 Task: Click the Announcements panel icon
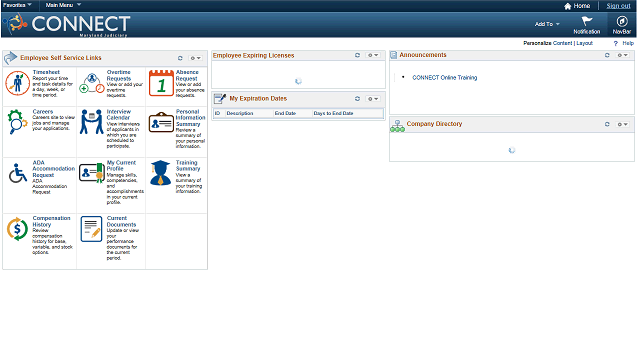pyautogui.click(x=393, y=55)
